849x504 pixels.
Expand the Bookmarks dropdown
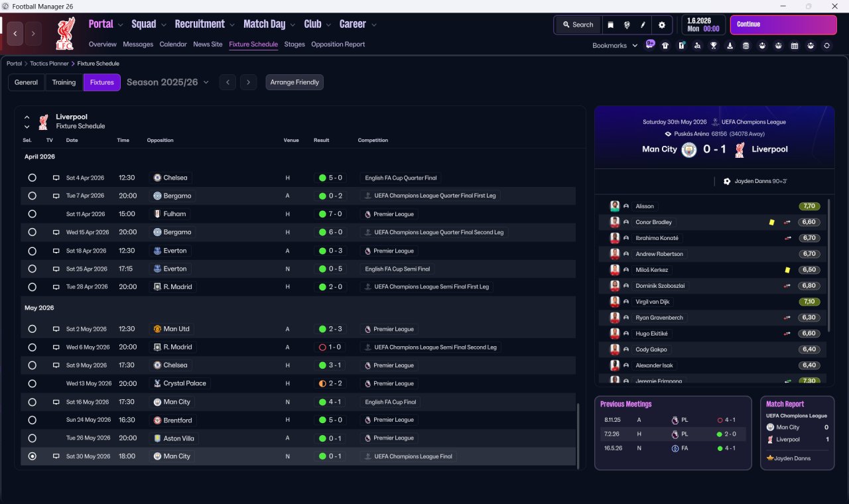point(615,46)
